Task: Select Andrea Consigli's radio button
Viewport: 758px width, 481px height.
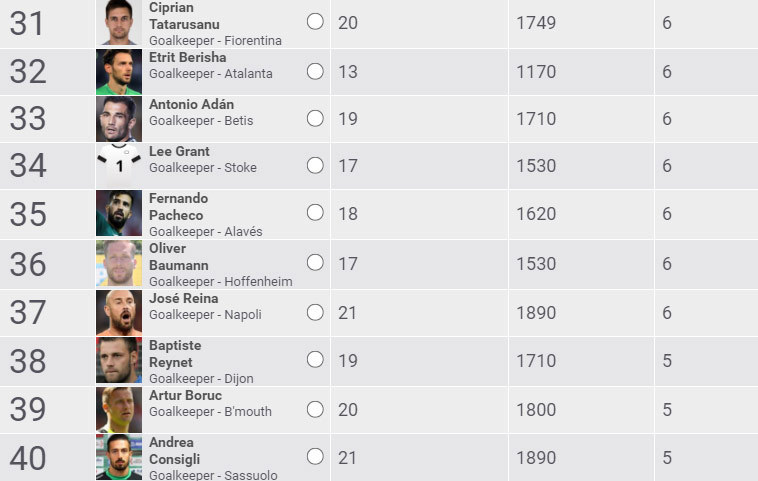Action: [315, 456]
